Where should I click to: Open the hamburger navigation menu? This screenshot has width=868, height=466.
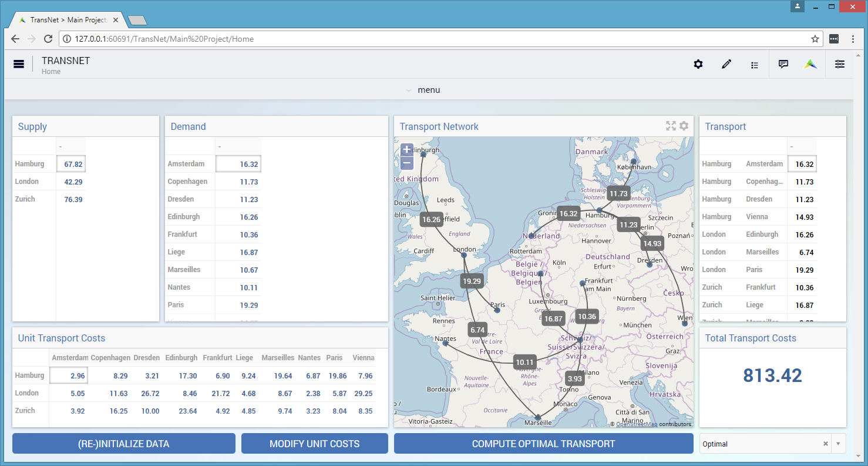point(19,64)
